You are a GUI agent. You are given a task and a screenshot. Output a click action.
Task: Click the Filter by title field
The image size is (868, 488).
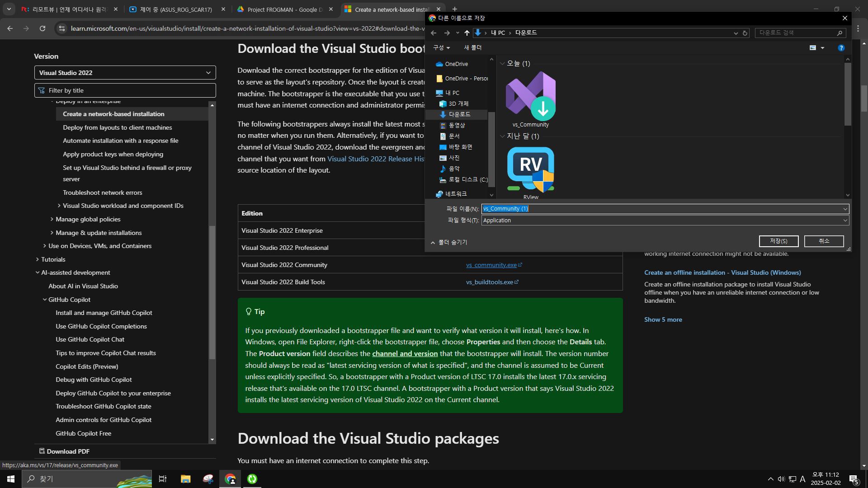coord(125,90)
